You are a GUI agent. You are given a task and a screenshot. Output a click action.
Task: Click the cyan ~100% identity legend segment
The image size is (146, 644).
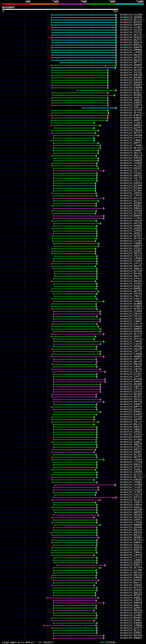[x=130, y=4]
